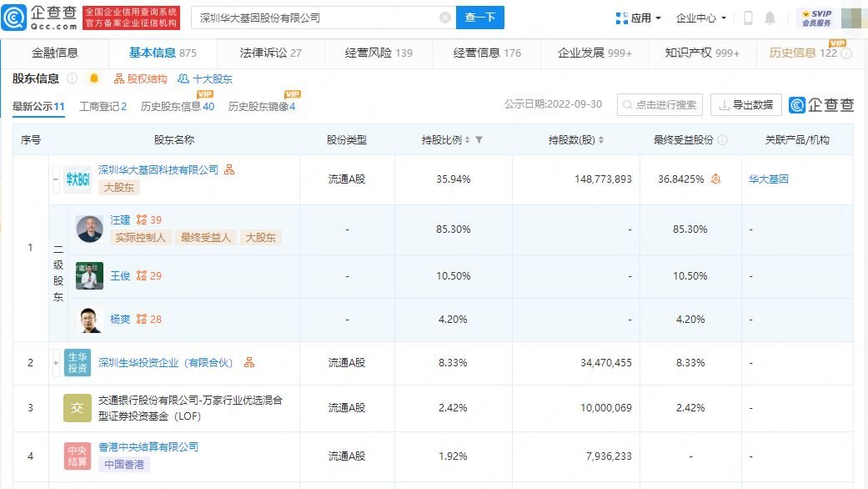
Task: Switch to 经营风险 139 tab
Action: click(x=379, y=53)
